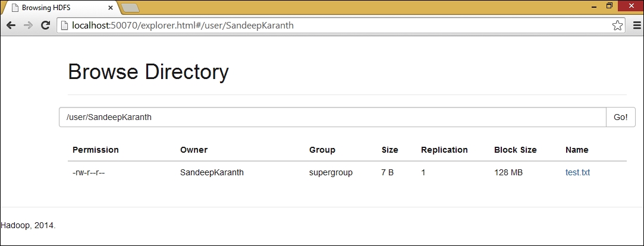
Task: Click the localhost:50070 address bar
Action: pos(337,26)
